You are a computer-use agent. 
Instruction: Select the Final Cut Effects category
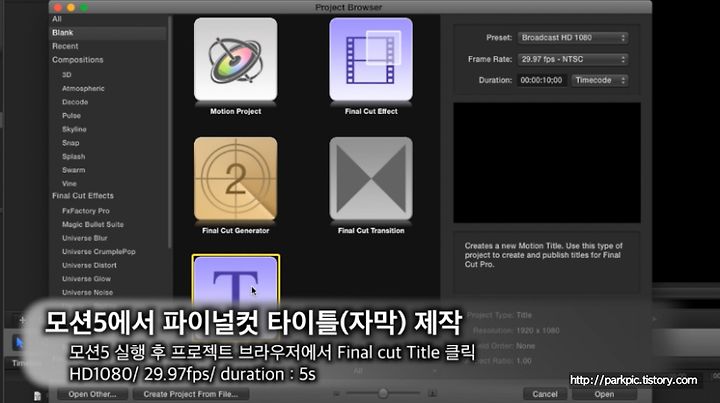tap(83, 196)
